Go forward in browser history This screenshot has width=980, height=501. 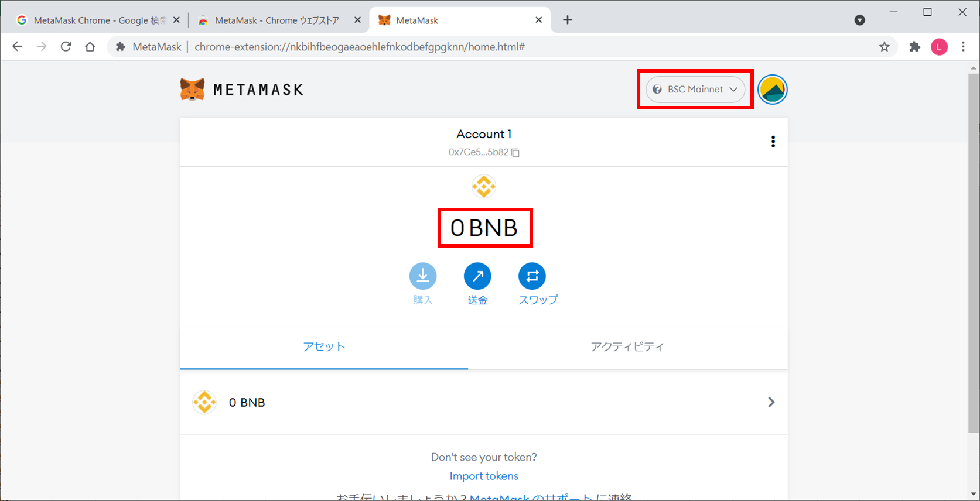point(41,47)
